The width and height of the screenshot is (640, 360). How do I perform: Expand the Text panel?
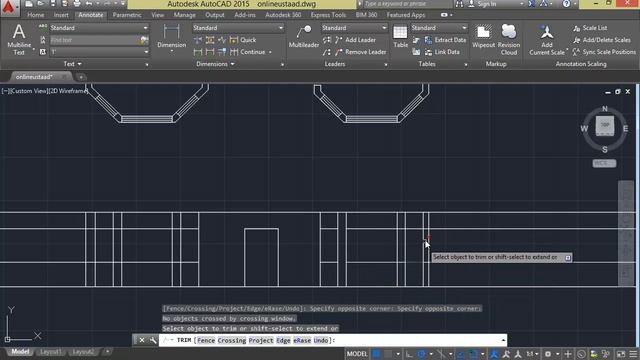73,64
